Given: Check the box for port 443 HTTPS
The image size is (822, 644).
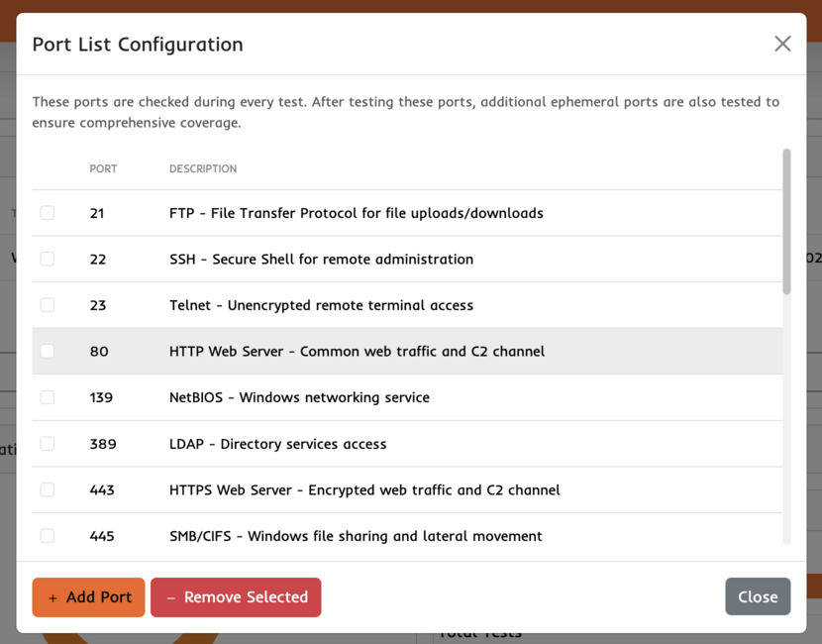Looking at the screenshot, I should click(48, 489).
